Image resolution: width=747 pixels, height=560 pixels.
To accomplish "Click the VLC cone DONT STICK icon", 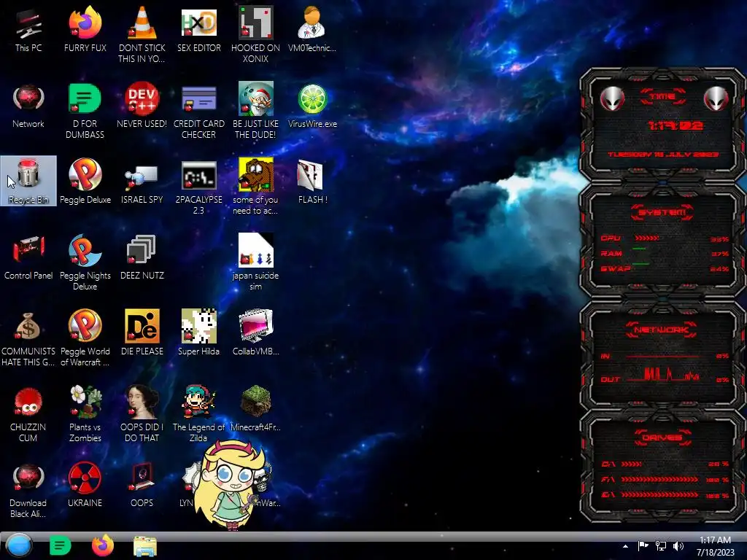I will click(x=142, y=34).
